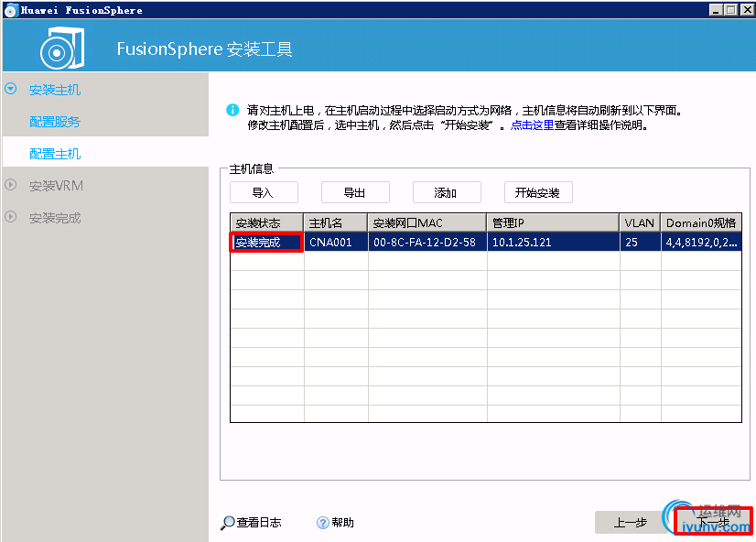Sort by 主机名 column header
The height and width of the screenshot is (542, 756).
[335, 222]
